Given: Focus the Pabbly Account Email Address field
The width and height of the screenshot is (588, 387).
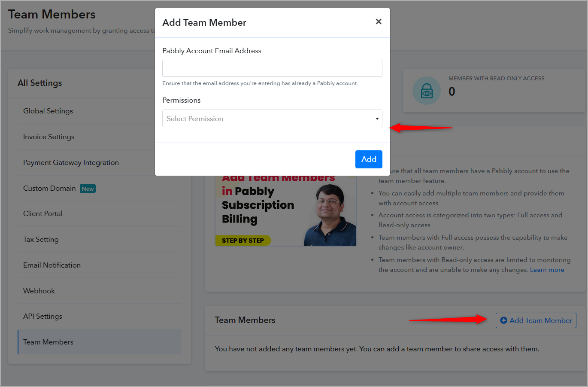Looking at the screenshot, I should coord(272,68).
